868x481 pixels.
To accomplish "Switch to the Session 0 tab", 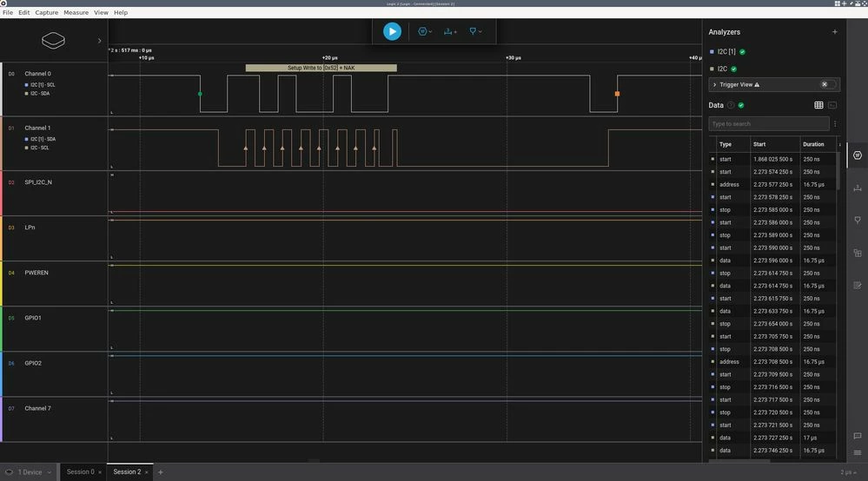I will [x=81, y=472].
